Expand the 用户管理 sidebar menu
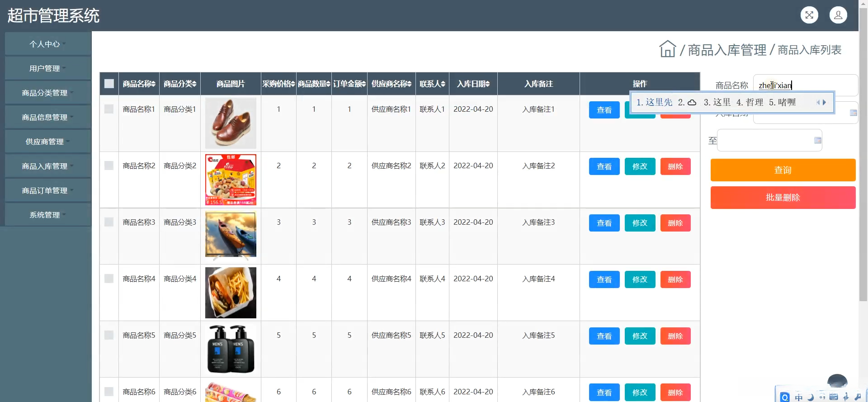The image size is (868, 402). (48, 68)
